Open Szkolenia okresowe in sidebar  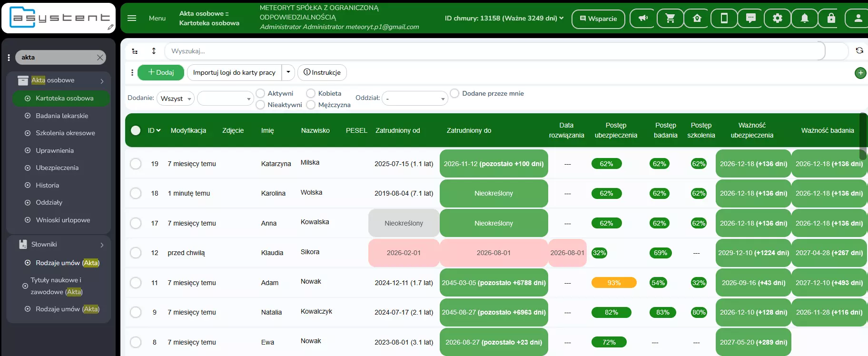tap(65, 133)
